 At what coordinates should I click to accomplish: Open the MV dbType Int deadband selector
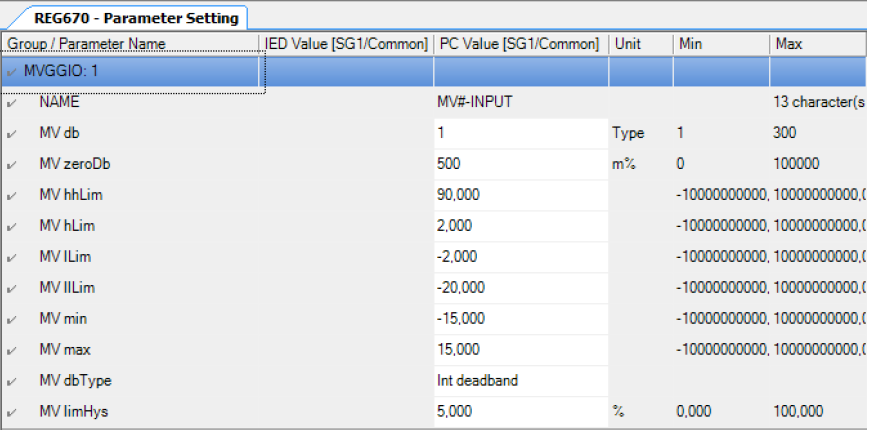pyautogui.click(x=521, y=381)
